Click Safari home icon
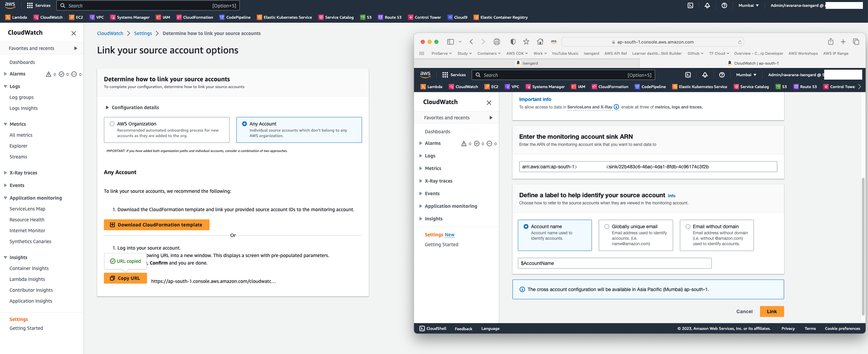The height and width of the screenshot is (354, 868). click(x=540, y=42)
